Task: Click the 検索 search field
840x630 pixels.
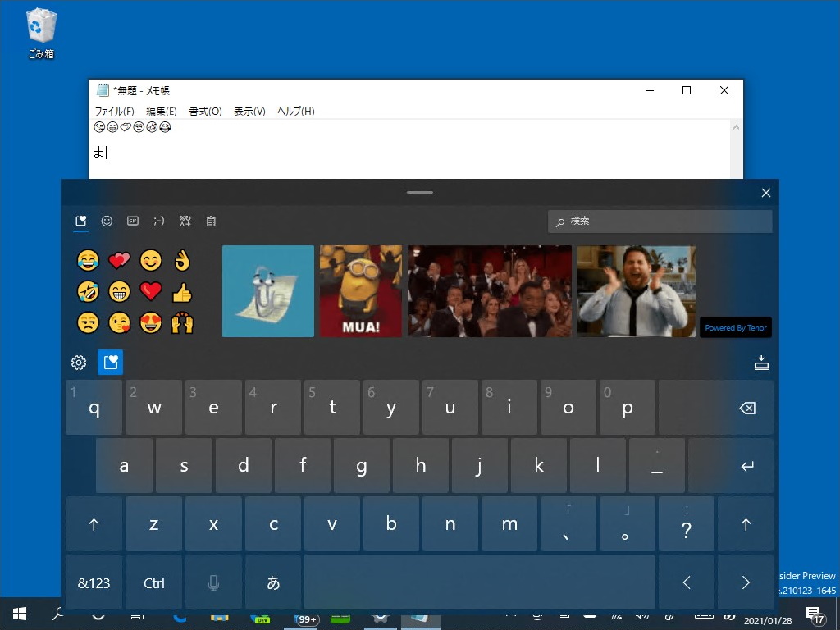Action: coord(660,221)
